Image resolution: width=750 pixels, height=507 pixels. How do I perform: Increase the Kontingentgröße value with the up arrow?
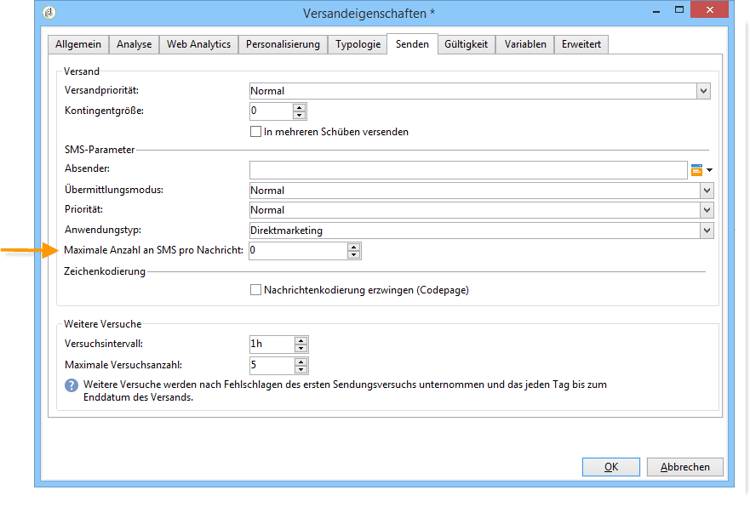[299, 108]
